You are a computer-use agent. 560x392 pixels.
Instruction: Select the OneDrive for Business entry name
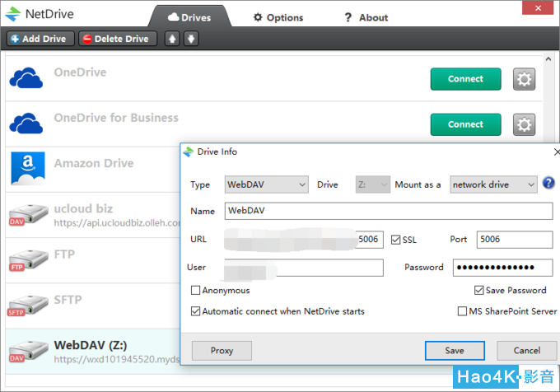(116, 118)
